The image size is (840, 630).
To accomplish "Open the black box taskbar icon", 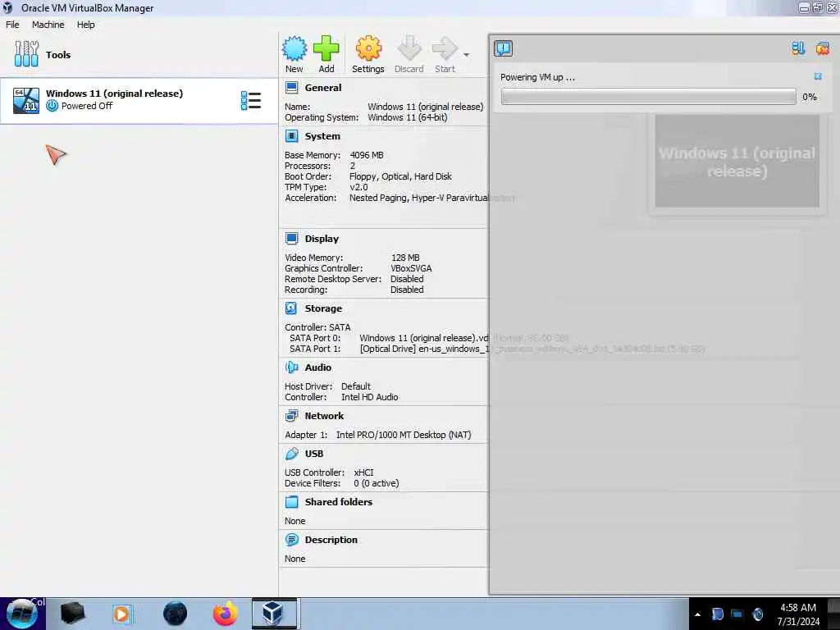I will point(72,614).
